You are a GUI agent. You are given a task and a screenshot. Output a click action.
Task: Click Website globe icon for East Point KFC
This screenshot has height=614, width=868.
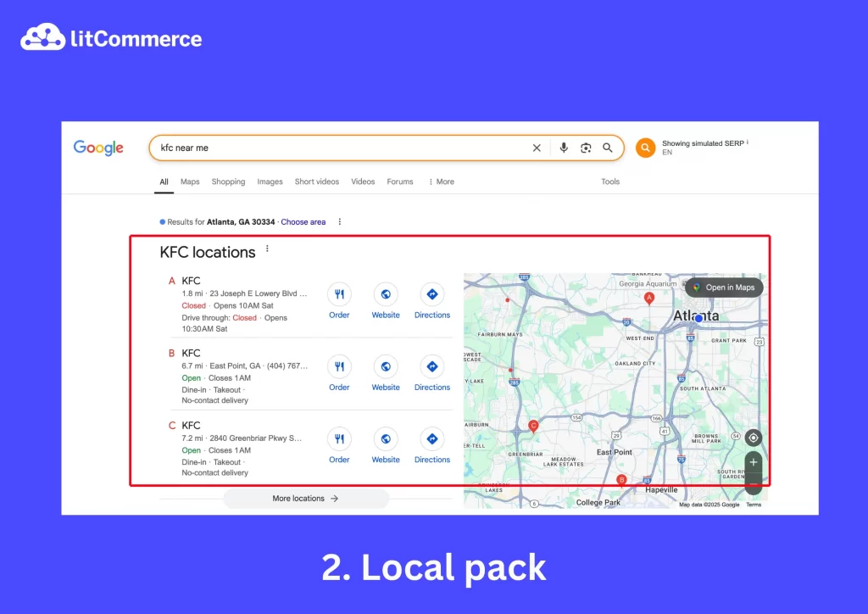(386, 366)
